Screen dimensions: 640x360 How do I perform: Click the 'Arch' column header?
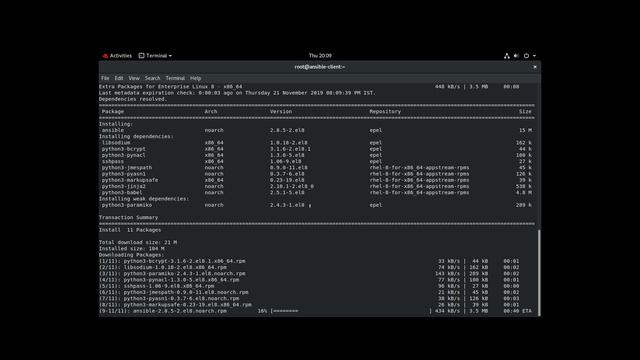pyautogui.click(x=211, y=111)
